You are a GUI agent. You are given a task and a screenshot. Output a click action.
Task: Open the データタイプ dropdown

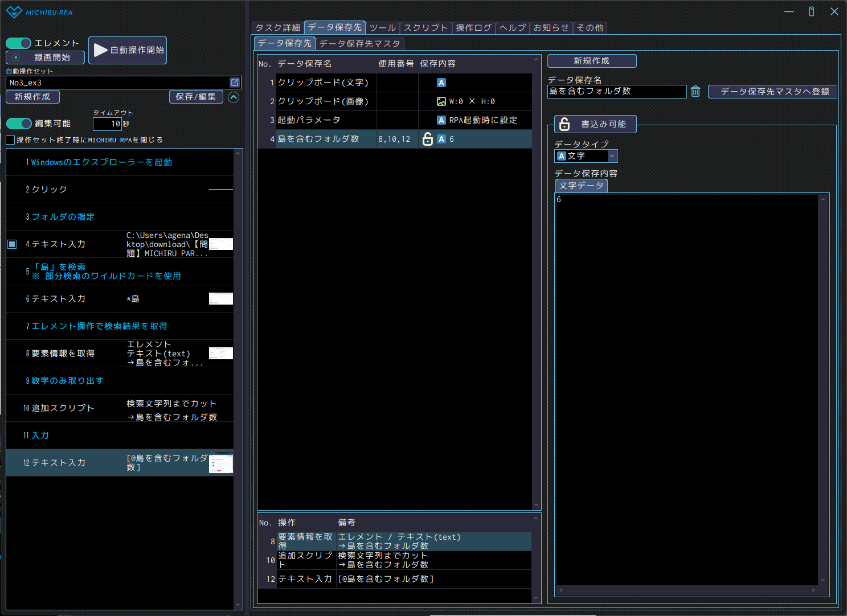click(612, 156)
